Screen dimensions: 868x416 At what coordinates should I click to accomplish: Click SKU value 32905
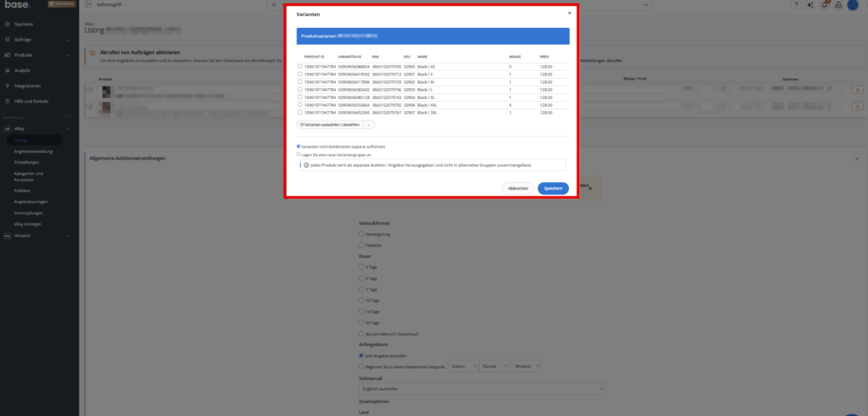coord(409,66)
